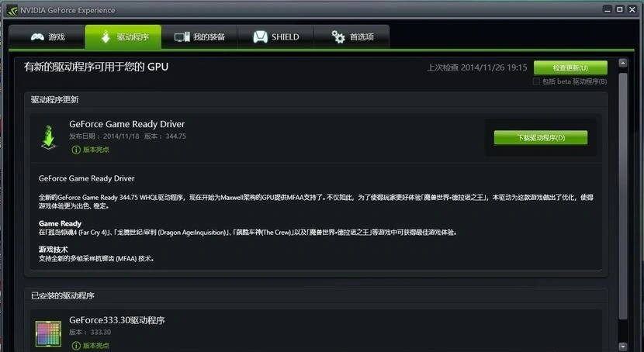Click the 下载驱动程序(D) button
The image size is (644, 352).
click(x=540, y=138)
